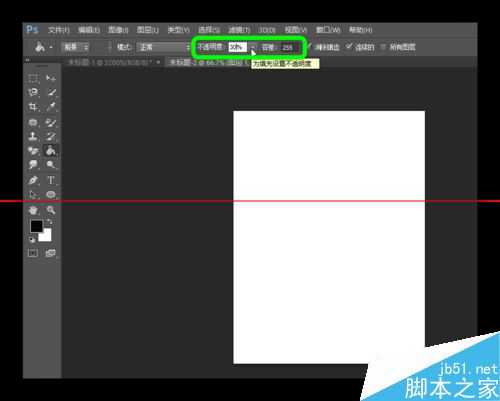Toggle the 连续的 contiguous checkbox
The height and width of the screenshot is (401, 500).
349,46
